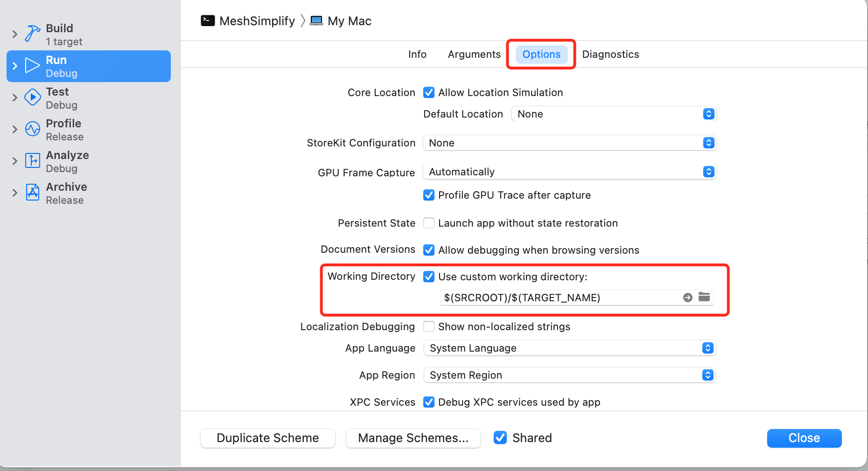The width and height of the screenshot is (868, 471).
Task: Open the Default Location dropdown
Action: (708, 114)
